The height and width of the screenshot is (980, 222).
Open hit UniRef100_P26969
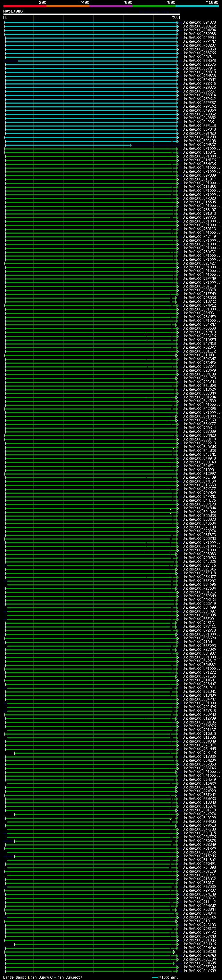coord(199,49)
